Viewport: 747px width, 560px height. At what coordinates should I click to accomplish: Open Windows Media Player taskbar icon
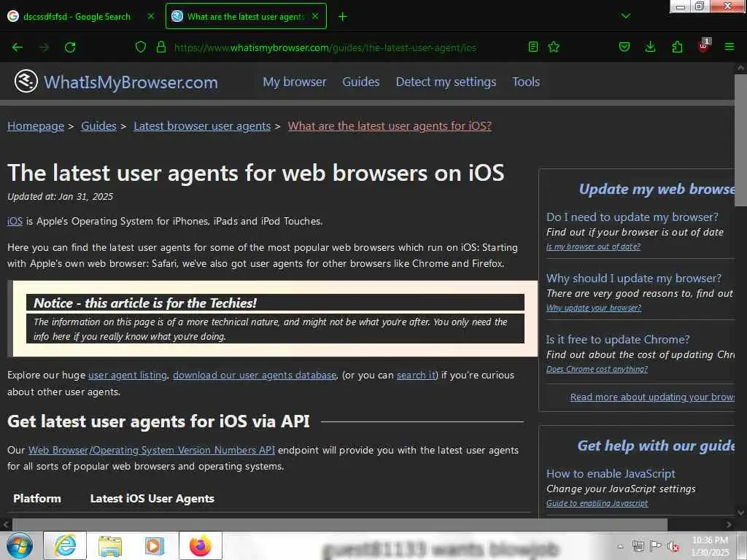pyautogui.click(x=155, y=545)
